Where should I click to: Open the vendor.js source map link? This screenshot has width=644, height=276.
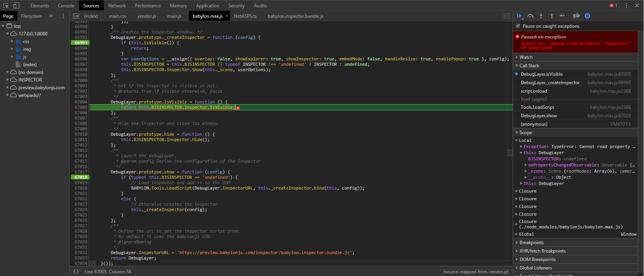(x=492, y=272)
